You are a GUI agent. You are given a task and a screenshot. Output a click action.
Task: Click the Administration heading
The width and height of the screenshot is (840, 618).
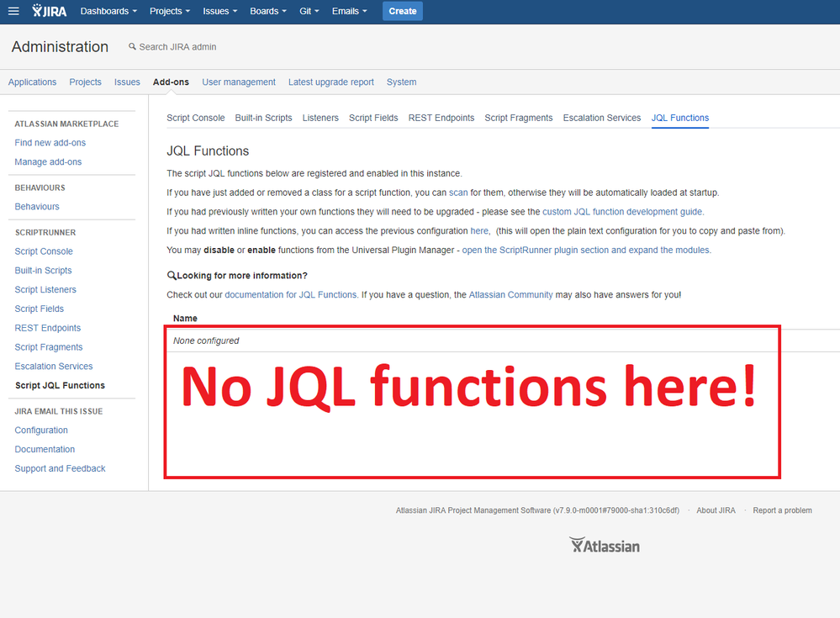click(60, 46)
